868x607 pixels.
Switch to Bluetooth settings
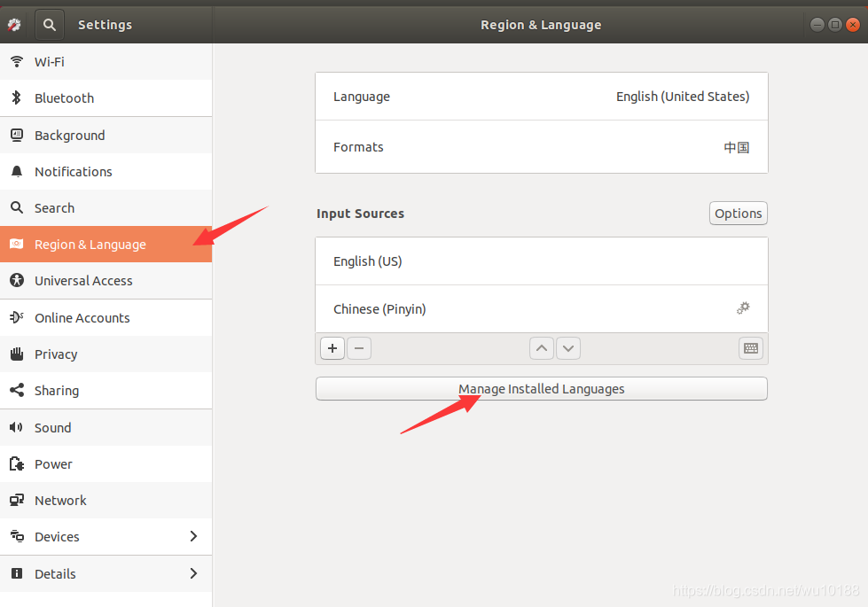point(106,98)
